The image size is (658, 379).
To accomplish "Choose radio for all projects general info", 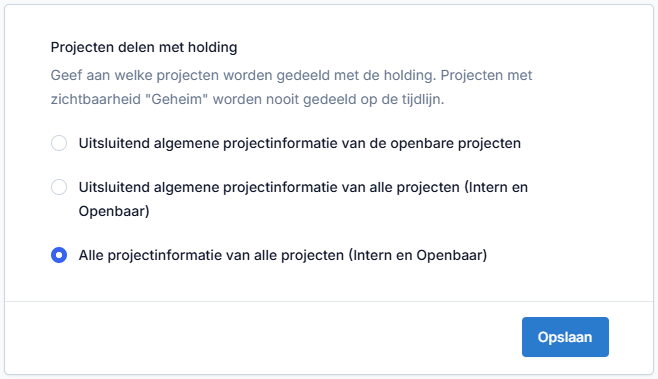I will pos(59,187).
